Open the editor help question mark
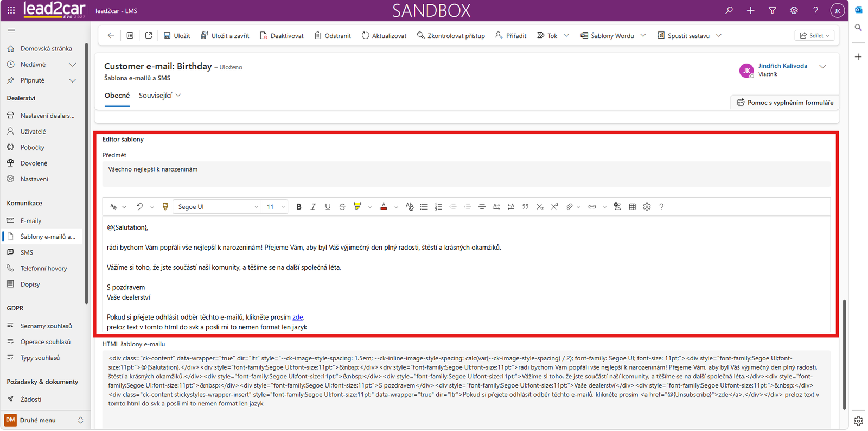This screenshot has height=431, width=868. coord(661,207)
